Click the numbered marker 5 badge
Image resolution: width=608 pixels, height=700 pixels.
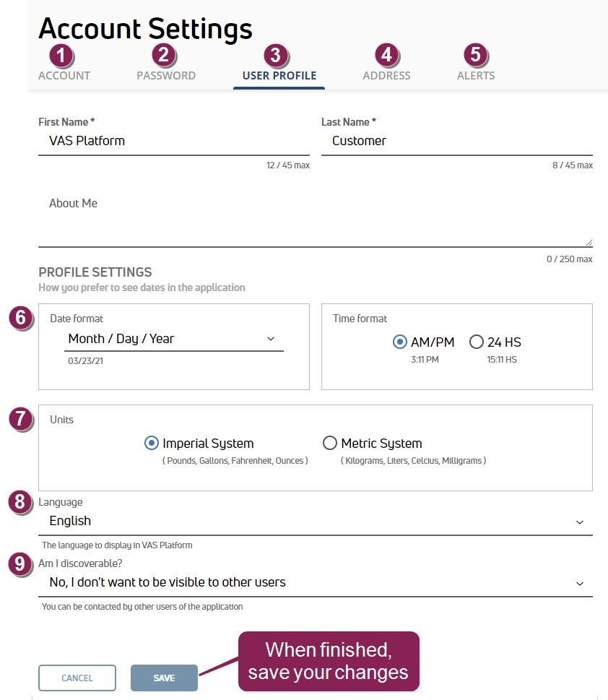point(474,54)
